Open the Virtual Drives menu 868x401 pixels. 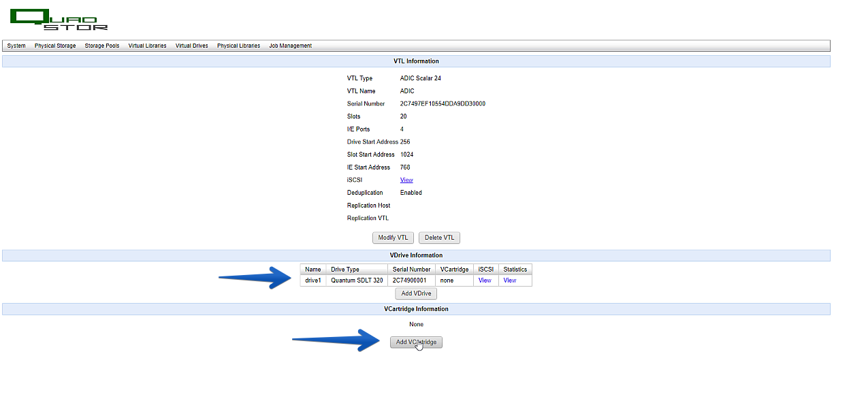point(192,46)
